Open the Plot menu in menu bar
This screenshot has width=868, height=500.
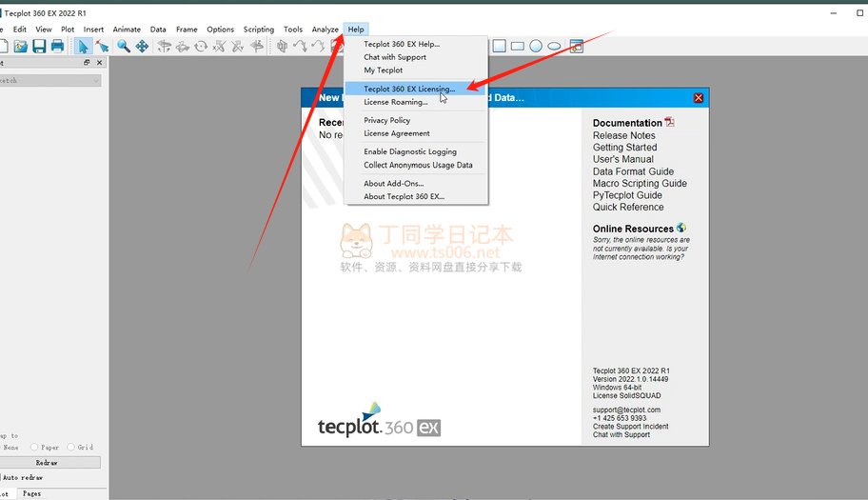click(x=68, y=30)
